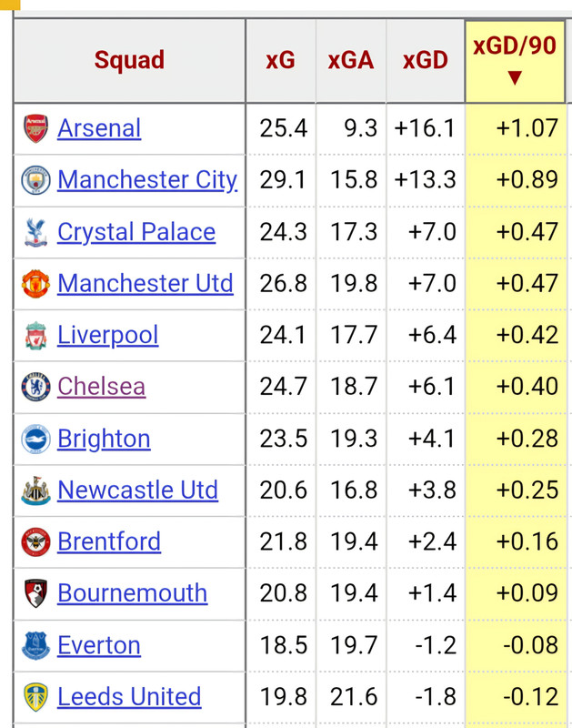
Task: Click the Crystal Palace crest icon
Action: point(35,232)
